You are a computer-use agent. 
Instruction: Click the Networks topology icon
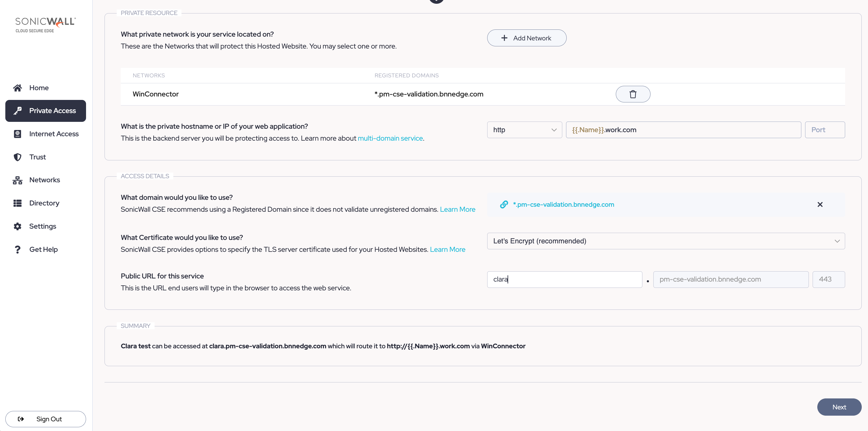pos(18,180)
